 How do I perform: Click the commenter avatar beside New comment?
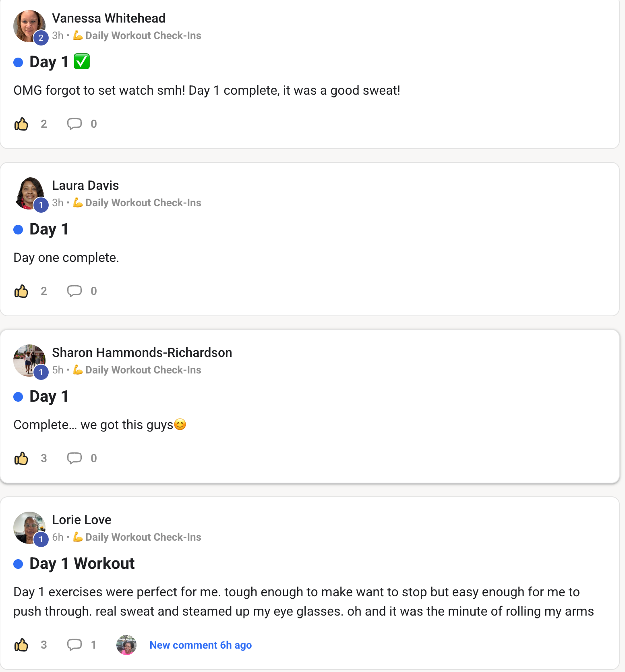point(126,645)
